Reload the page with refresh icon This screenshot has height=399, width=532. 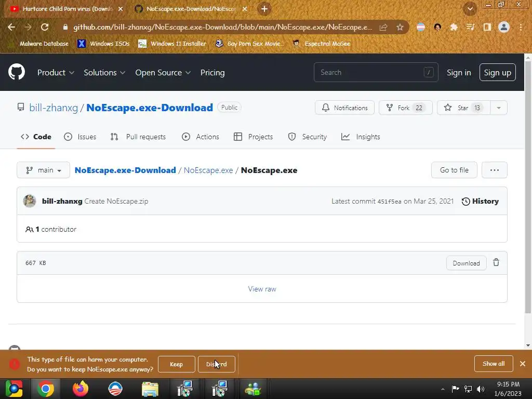coord(45,27)
